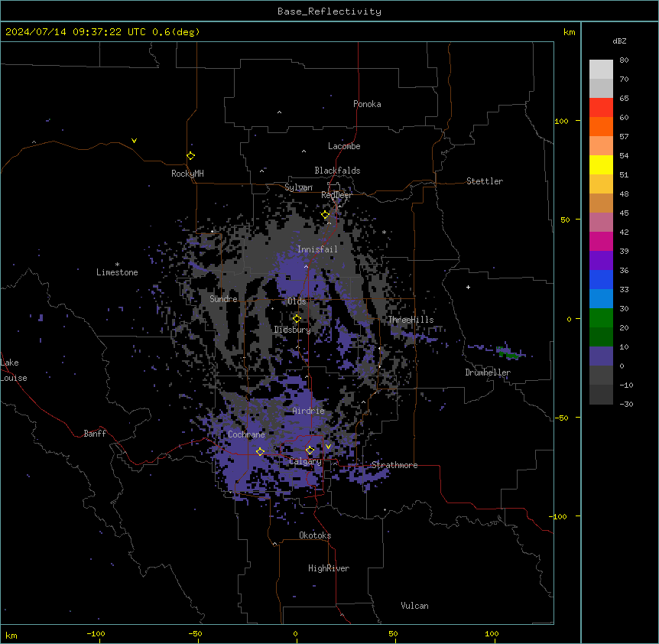Select the Calgary city label
The width and height of the screenshot is (659, 644).
pyautogui.click(x=305, y=461)
